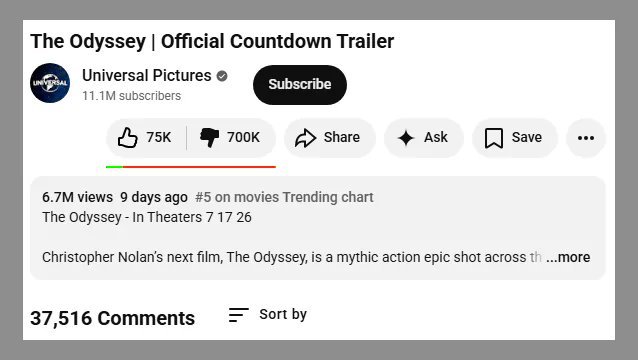
Task: Click the like-dislike ratio bar
Action: (191, 167)
